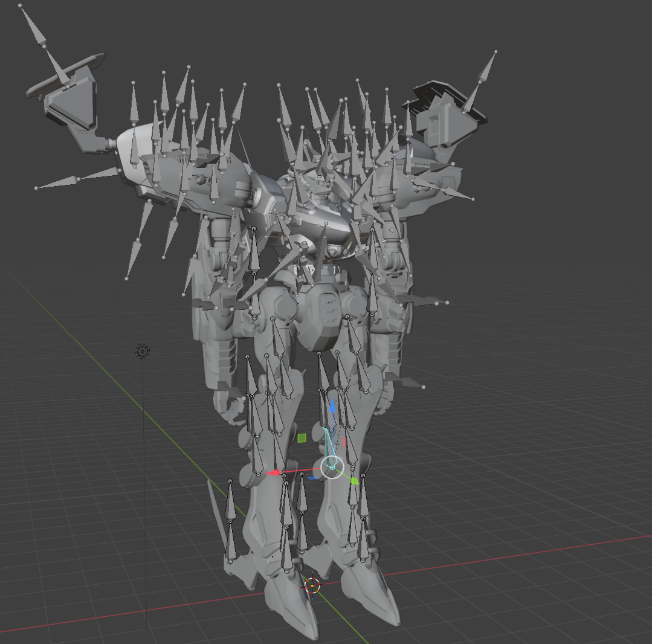The image size is (652, 644).
Task: Click the white circle at gizmo center
Action: [332, 468]
